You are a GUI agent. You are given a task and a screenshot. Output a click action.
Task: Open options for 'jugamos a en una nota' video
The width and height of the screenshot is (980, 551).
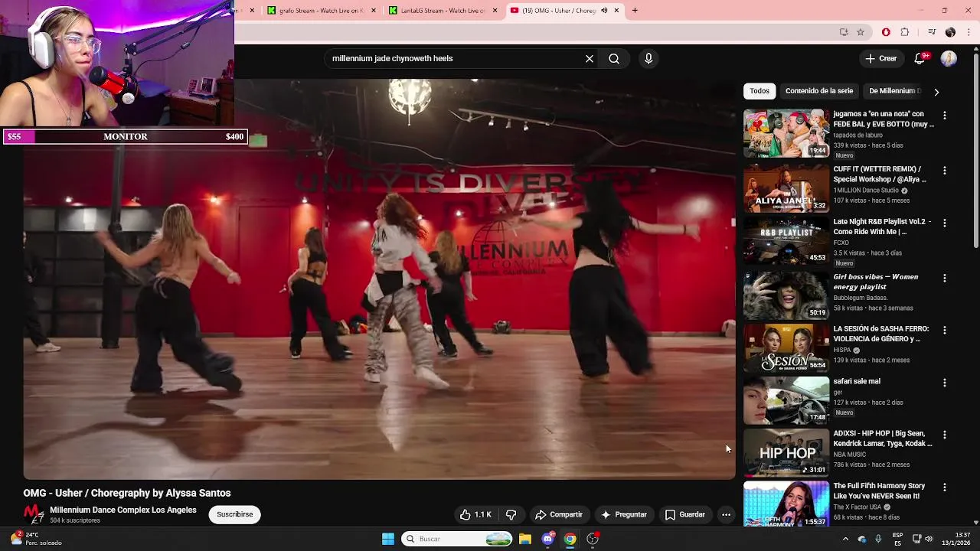[x=945, y=115]
